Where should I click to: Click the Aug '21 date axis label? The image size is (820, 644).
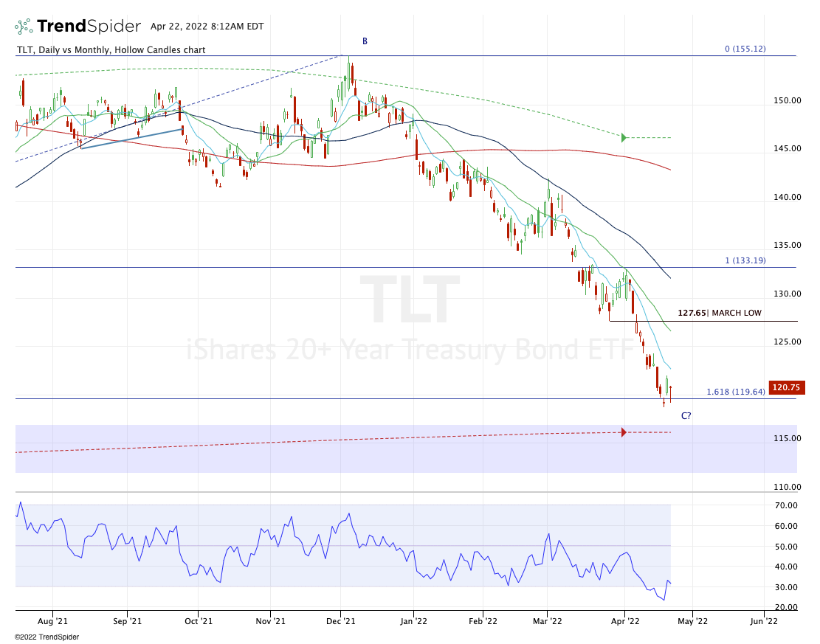click(53, 621)
